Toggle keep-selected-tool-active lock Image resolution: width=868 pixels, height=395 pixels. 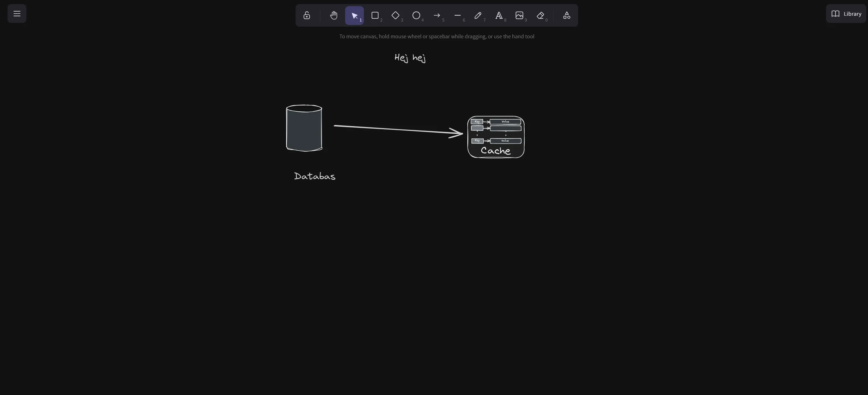pyautogui.click(x=307, y=15)
